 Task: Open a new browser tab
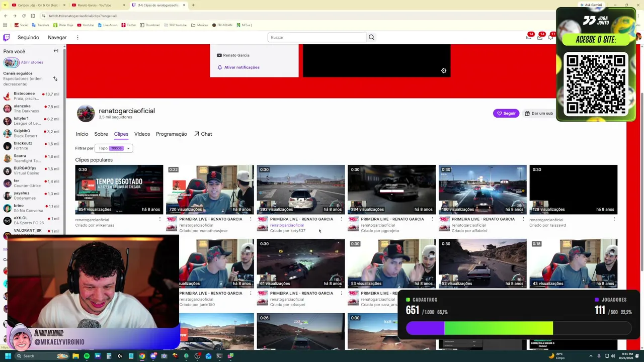pyautogui.click(x=193, y=5)
